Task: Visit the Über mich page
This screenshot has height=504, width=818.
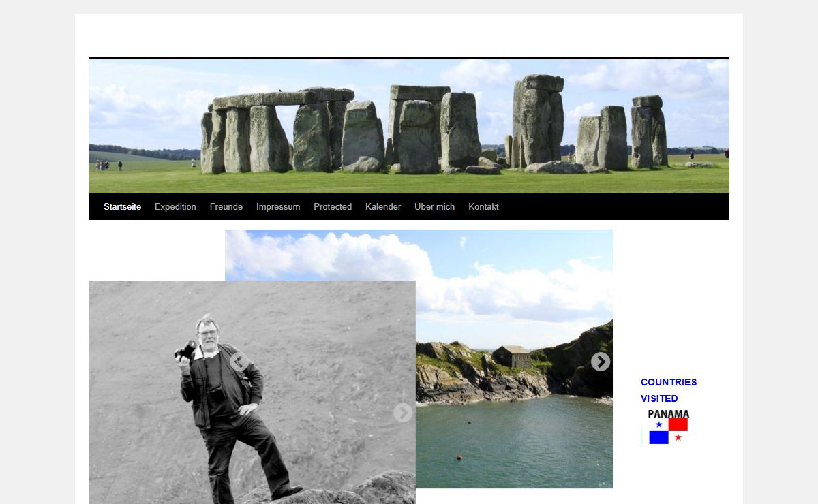Action: tap(434, 206)
